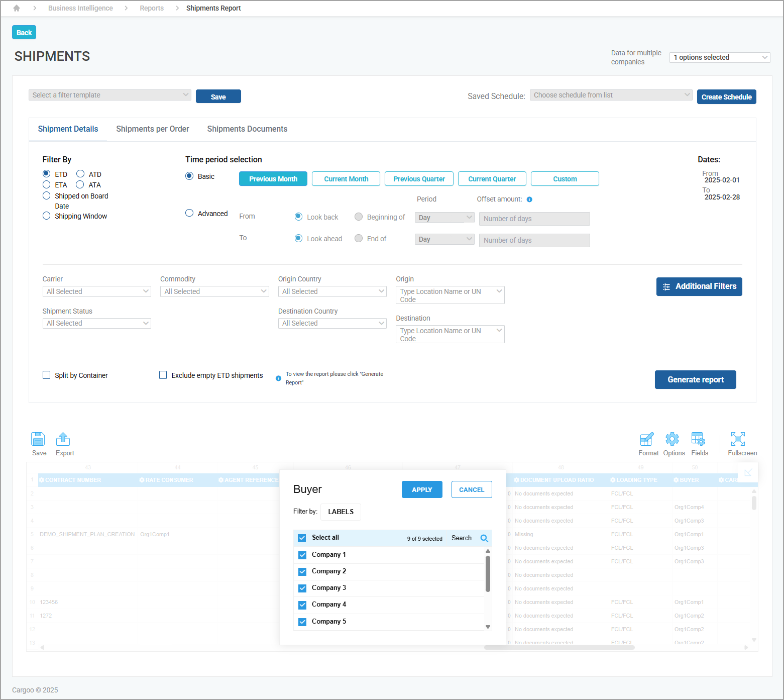Image resolution: width=784 pixels, height=700 pixels.
Task: Toggle Fullscreen view icon
Action: (x=738, y=439)
